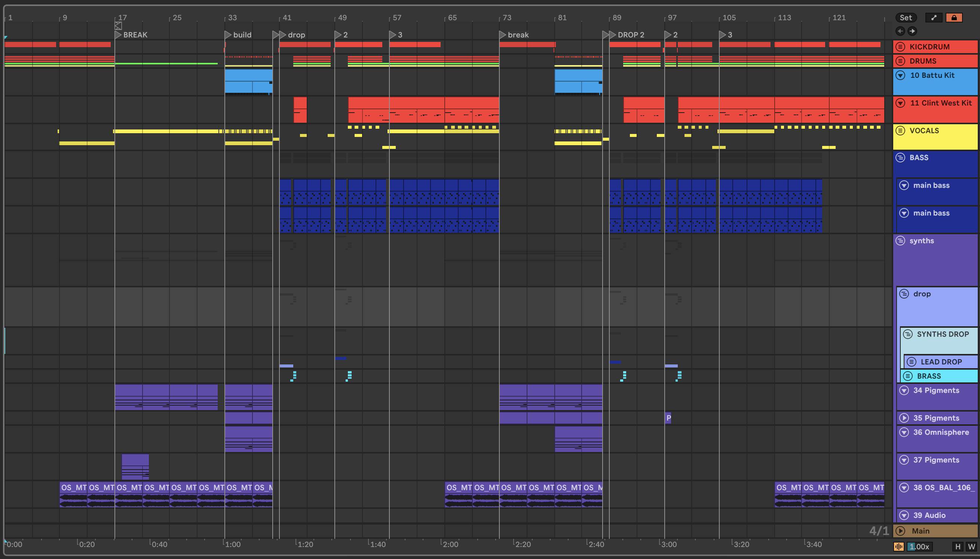Toggle the automation lock icon
Screen dimensions: 980x559
(x=953, y=18)
